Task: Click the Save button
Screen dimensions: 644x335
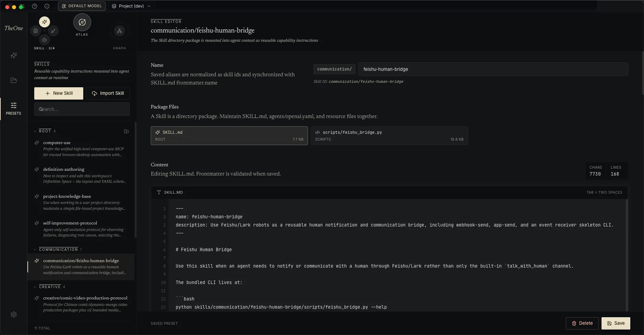Action: point(616,323)
